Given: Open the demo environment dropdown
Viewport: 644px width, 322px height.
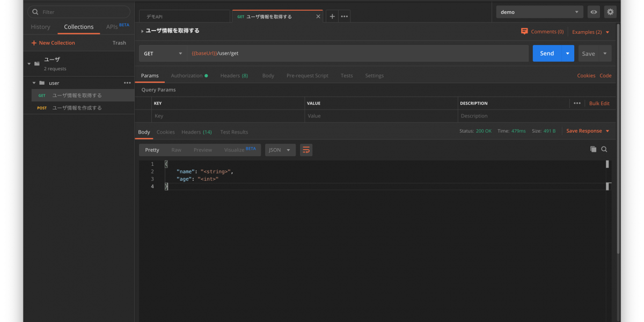Looking at the screenshot, I should (539, 12).
